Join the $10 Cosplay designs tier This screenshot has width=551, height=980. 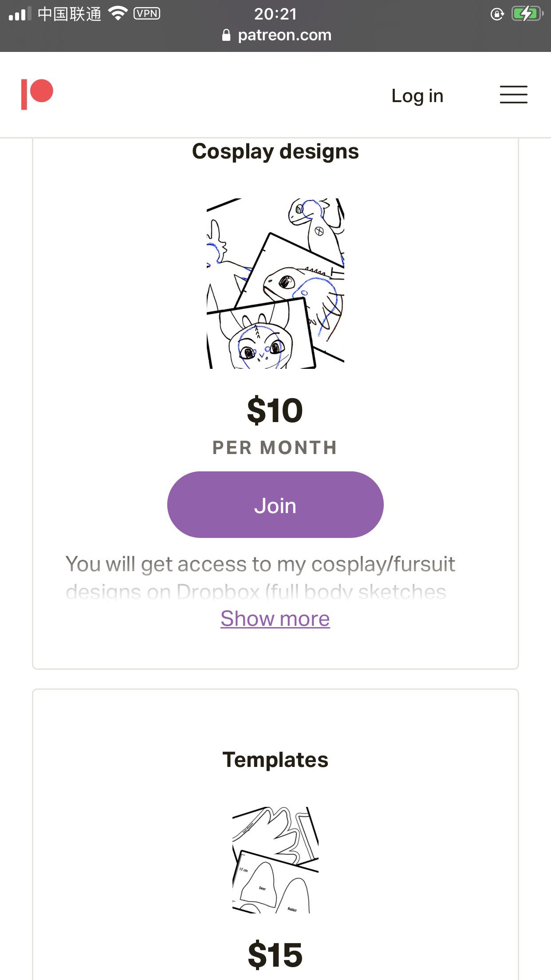tap(275, 505)
